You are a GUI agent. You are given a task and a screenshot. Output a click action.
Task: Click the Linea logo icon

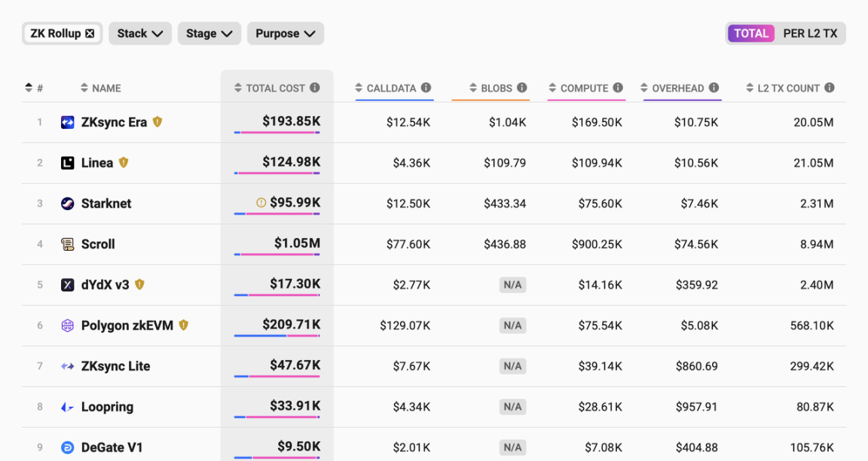point(68,163)
